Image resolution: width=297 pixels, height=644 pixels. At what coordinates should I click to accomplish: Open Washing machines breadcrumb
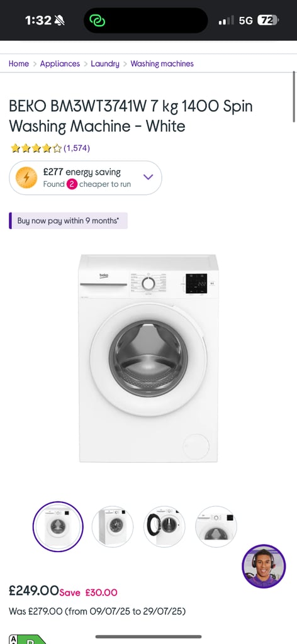click(x=162, y=64)
